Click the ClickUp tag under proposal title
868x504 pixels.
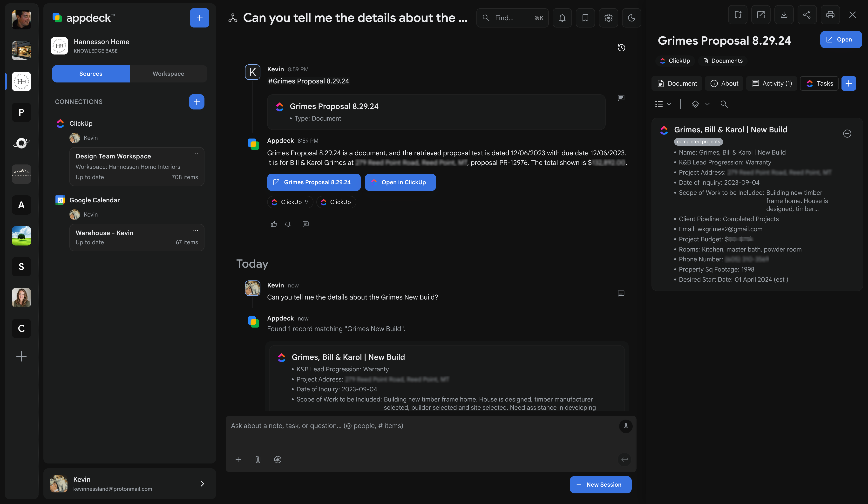point(675,61)
